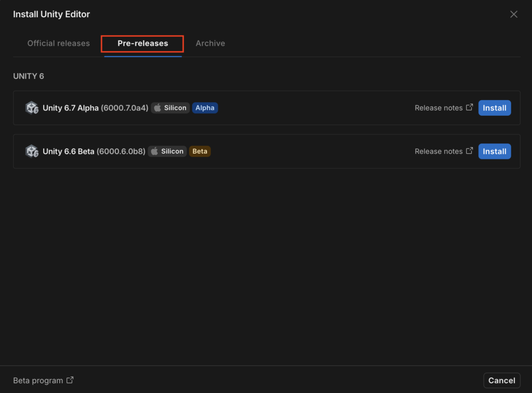Click the 'Unity 6.6 Beta' title text
The height and width of the screenshot is (393, 532).
(x=69, y=151)
